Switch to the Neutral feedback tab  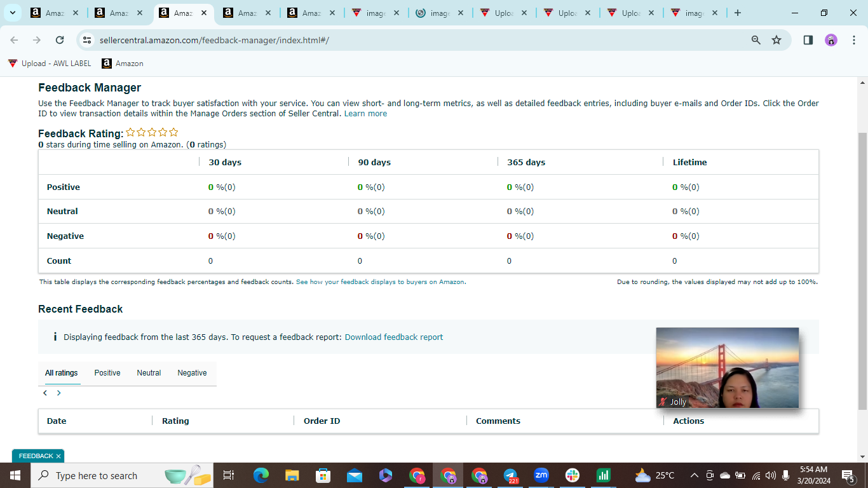pyautogui.click(x=149, y=373)
